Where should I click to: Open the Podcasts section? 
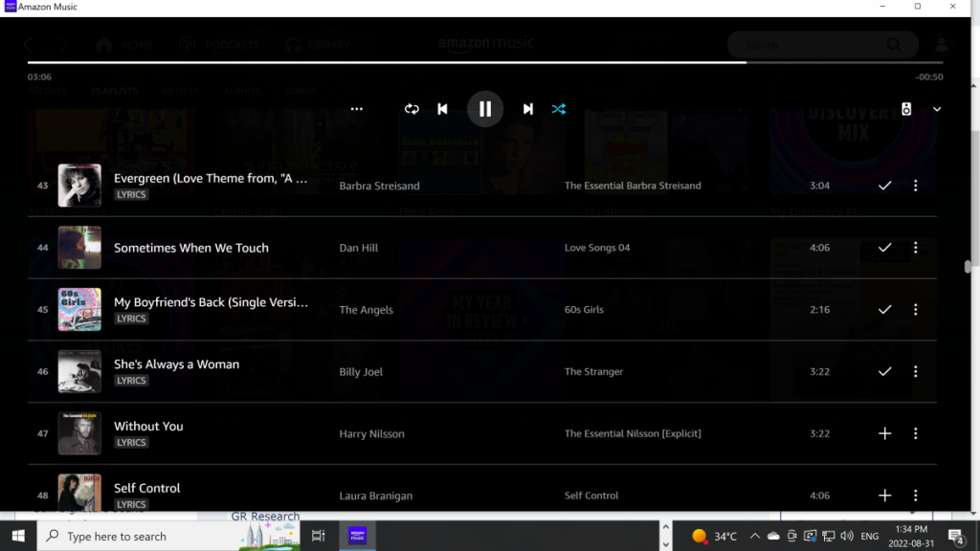pos(219,45)
